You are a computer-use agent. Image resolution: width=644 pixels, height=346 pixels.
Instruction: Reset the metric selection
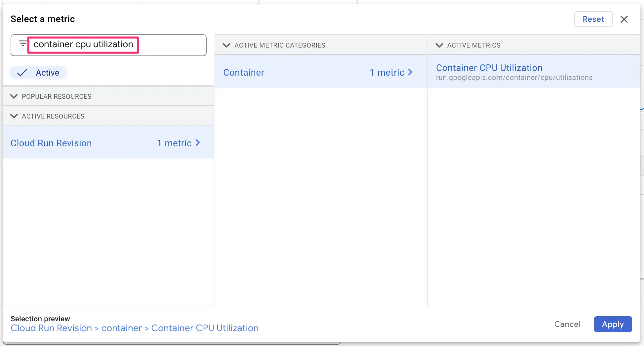[593, 19]
